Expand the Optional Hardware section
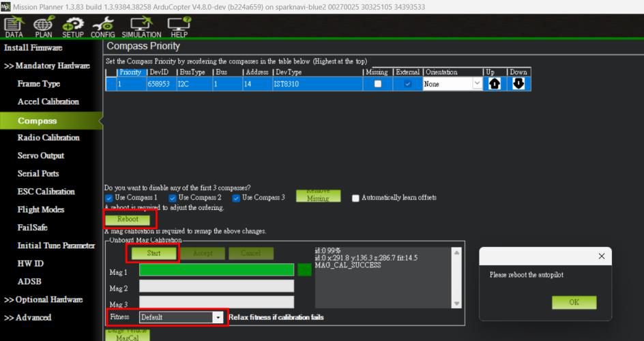The image size is (644, 341). (x=44, y=299)
